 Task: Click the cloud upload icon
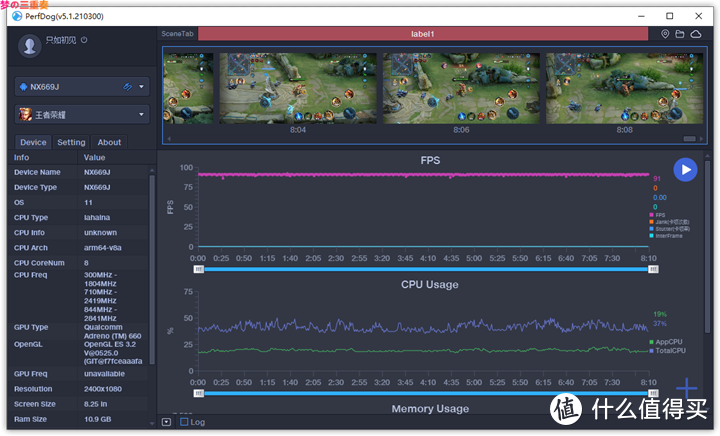point(696,34)
